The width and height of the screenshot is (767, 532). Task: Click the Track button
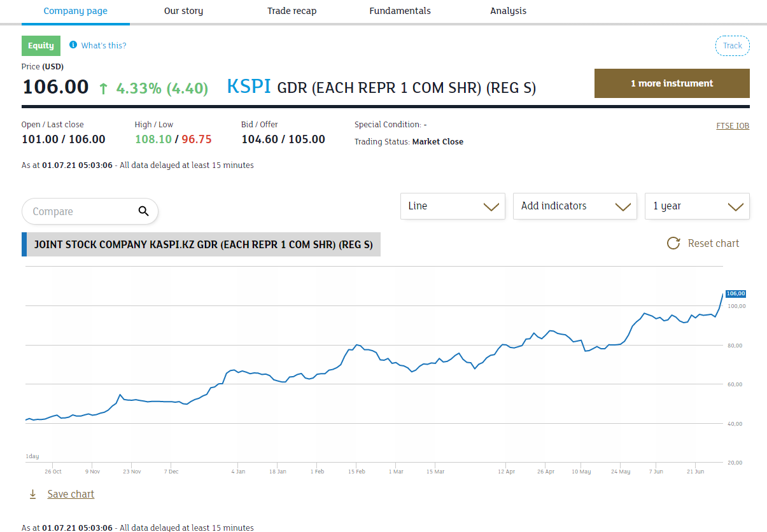(733, 46)
